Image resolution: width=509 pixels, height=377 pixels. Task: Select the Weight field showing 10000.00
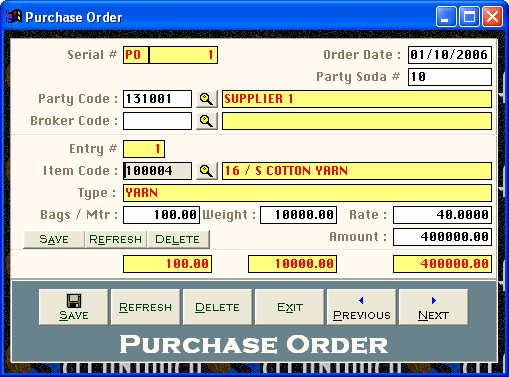point(298,215)
